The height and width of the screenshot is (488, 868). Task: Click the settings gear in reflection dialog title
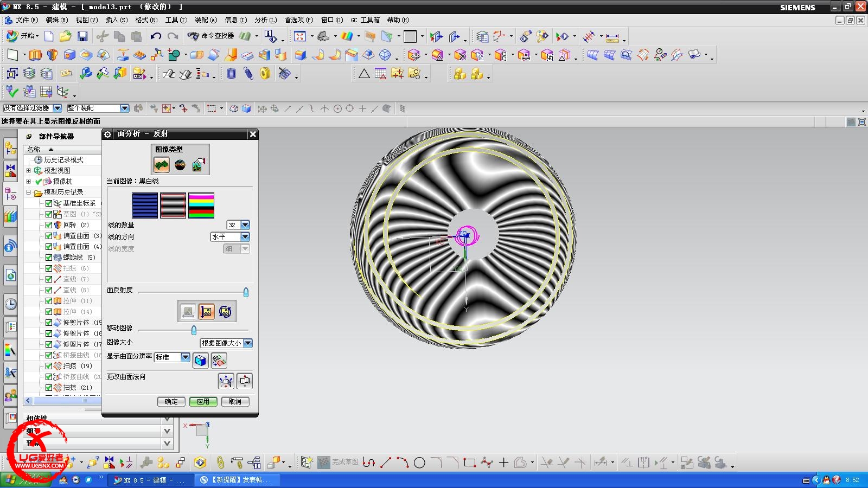[108, 134]
